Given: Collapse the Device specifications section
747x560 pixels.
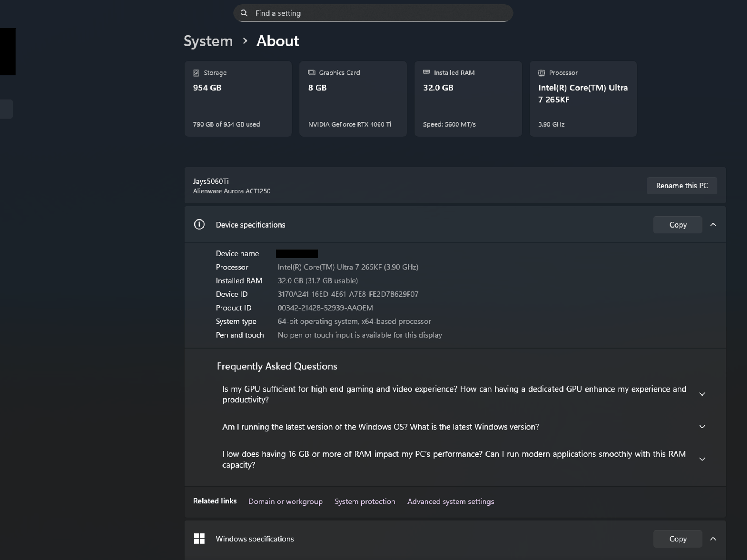Looking at the screenshot, I should tap(713, 225).
